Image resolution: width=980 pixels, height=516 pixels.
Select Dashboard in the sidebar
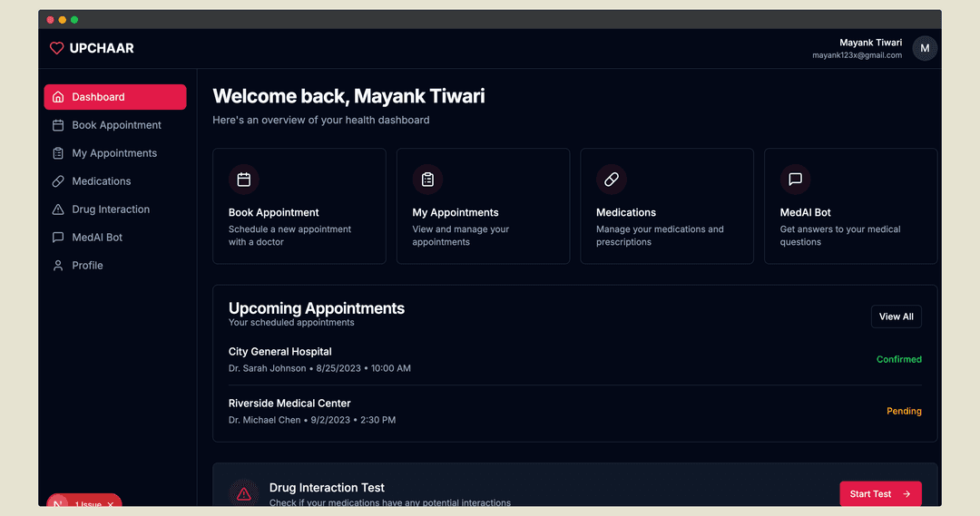click(115, 97)
